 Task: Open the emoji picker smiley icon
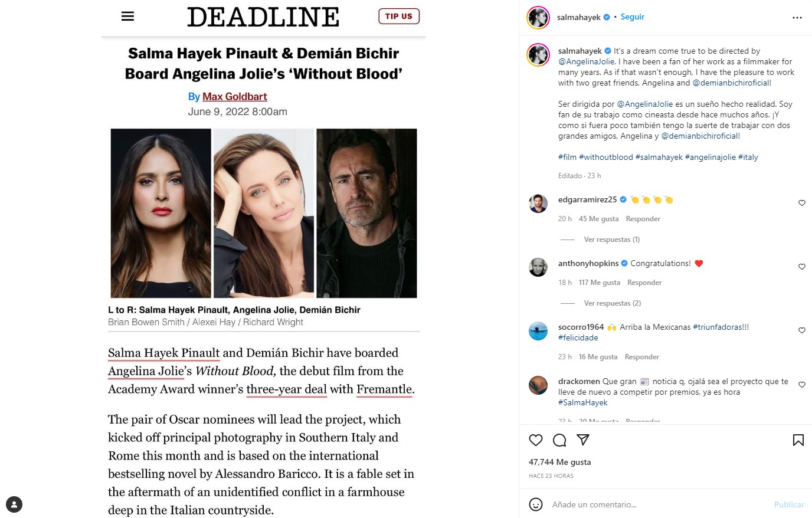tap(536, 504)
